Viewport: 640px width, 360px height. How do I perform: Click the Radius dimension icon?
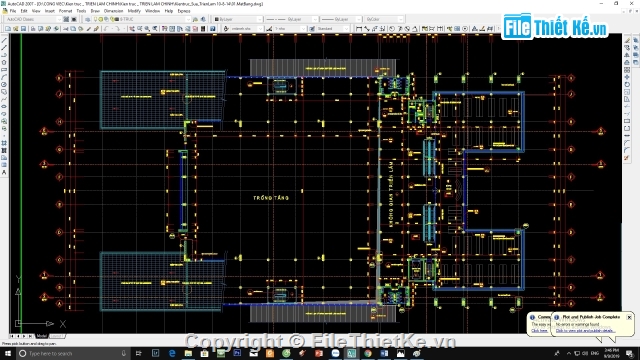pos(392,29)
